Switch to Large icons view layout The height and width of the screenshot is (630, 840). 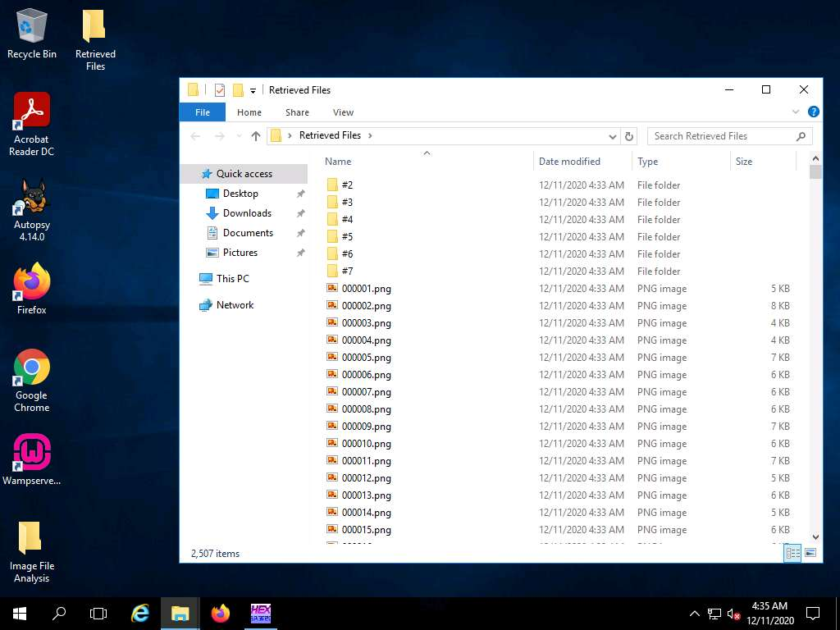810,553
